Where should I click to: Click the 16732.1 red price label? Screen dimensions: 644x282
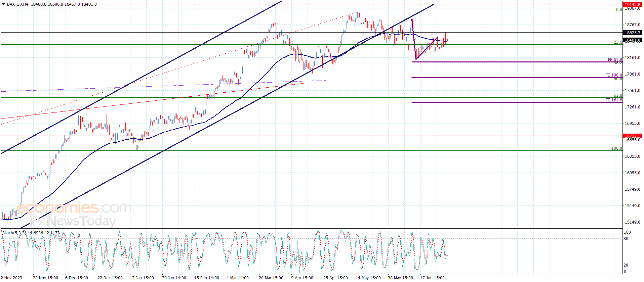click(x=632, y=136)
